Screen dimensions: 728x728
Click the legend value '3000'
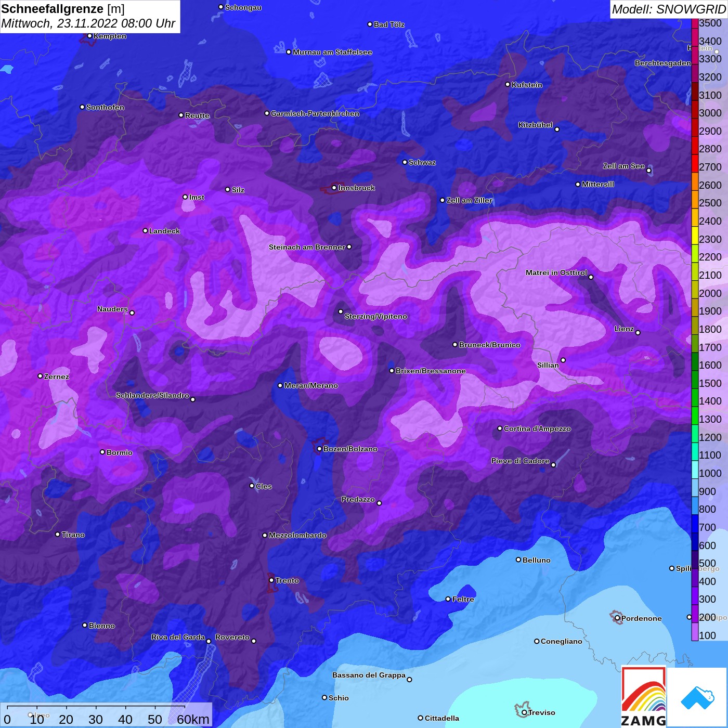pos(710,113)
